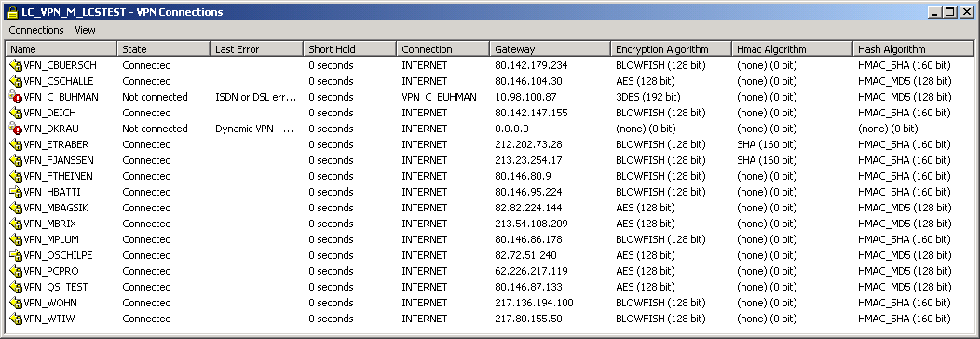Image resolution: width=980 pixels, height=339 pixels.
Task: Sort list by Name column header
Action: click(x=61, y=49)
